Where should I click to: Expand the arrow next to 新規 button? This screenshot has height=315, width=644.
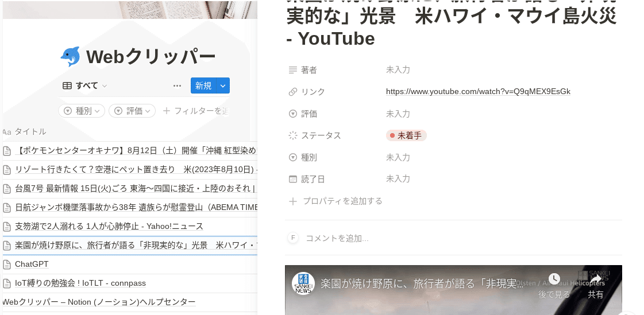click(x=222, y=85)
